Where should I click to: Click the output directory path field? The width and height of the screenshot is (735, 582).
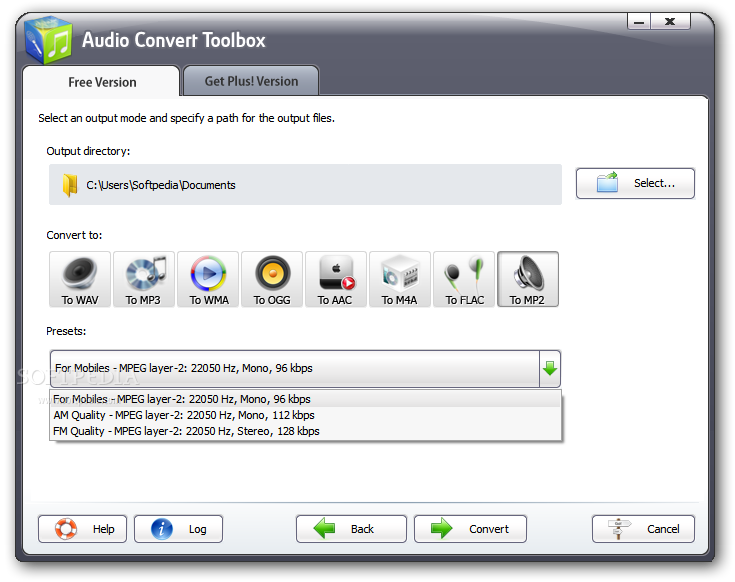[305, 185]
